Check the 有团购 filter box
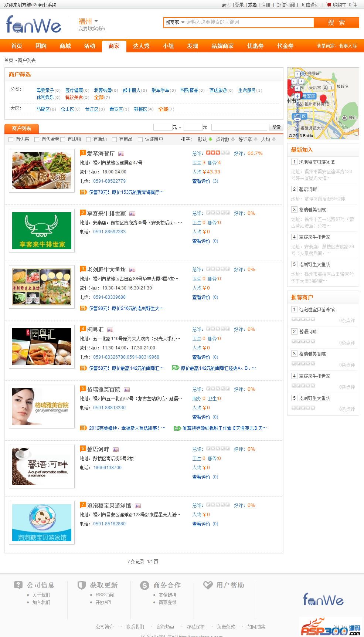This screenshot has height=637, width=364. pos(63,139)
